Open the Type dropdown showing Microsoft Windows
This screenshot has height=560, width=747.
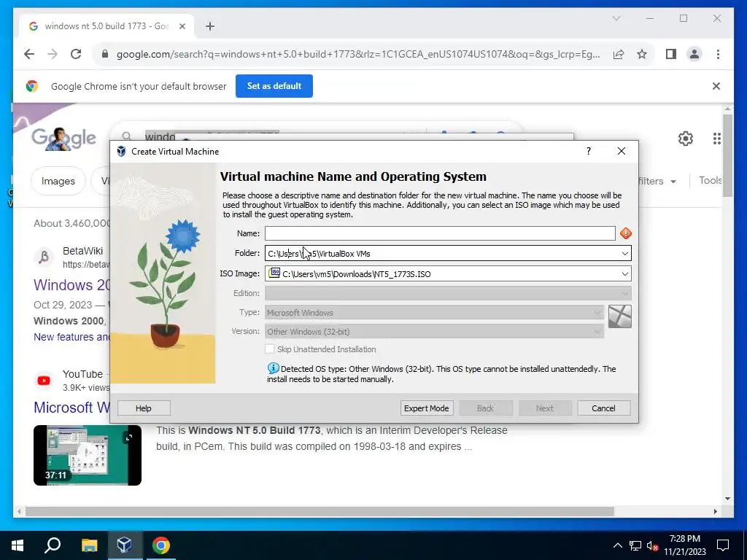tap(434, 313)
